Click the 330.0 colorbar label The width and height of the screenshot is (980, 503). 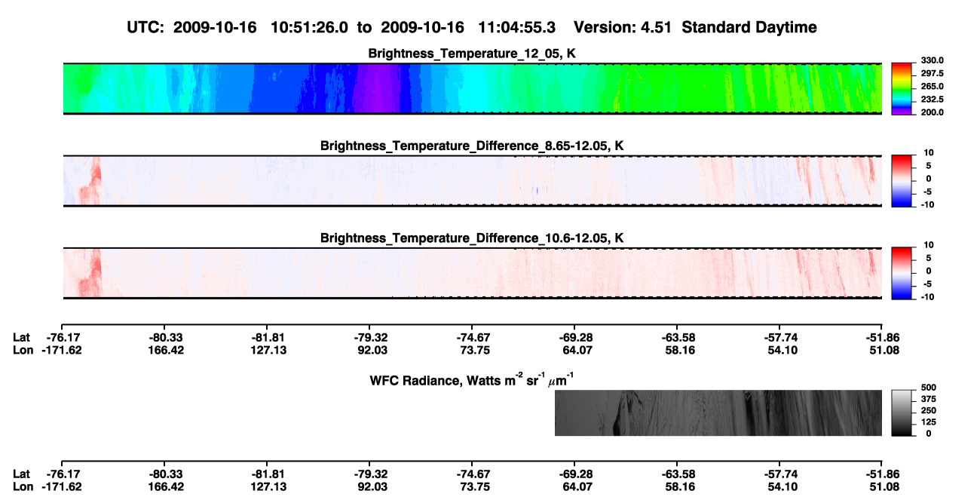932,61
